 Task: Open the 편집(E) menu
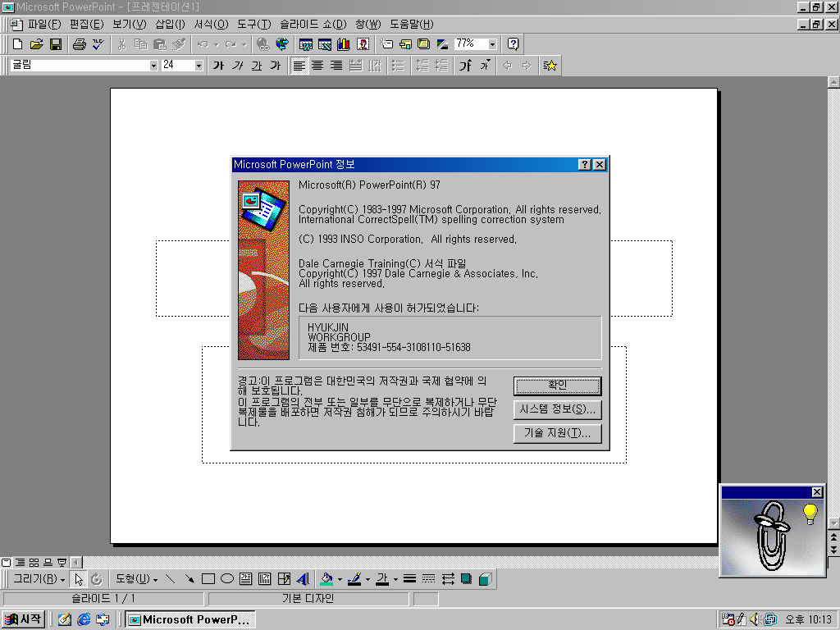(87, 25)
